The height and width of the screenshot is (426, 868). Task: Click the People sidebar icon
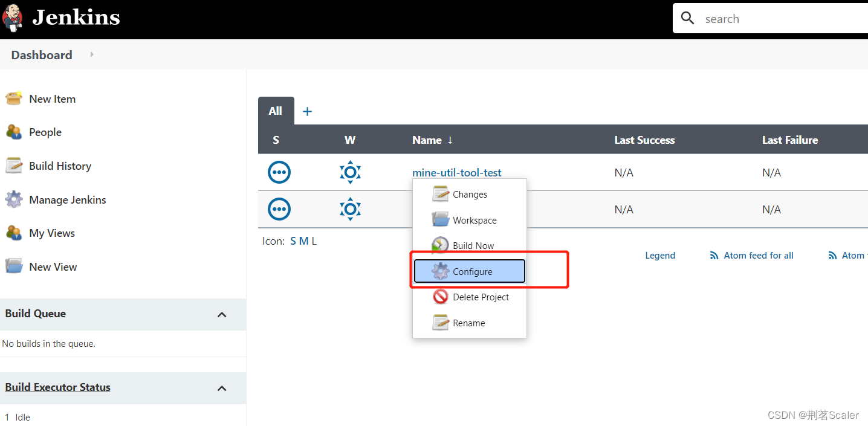coord(14,132)
